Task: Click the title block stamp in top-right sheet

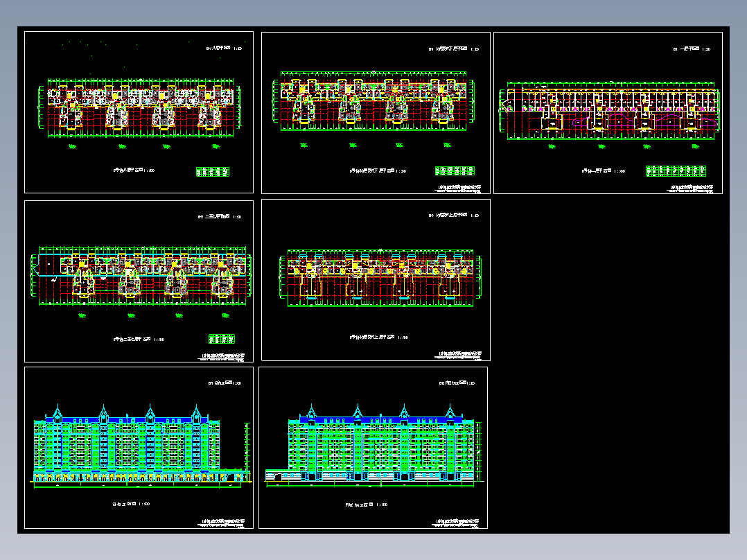Action: [x=692, y=189]
